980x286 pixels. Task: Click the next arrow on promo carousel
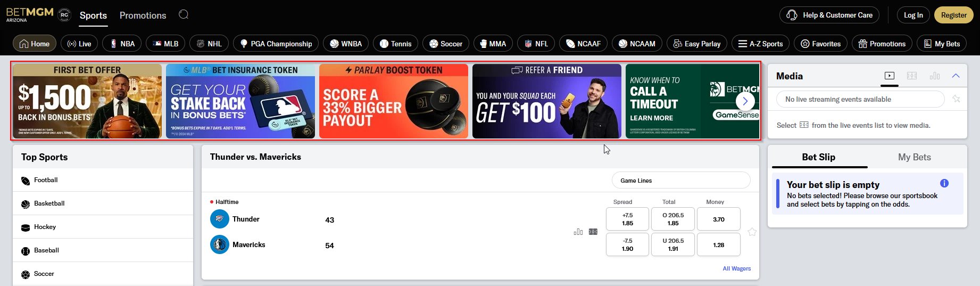click(x=745, y=101)
